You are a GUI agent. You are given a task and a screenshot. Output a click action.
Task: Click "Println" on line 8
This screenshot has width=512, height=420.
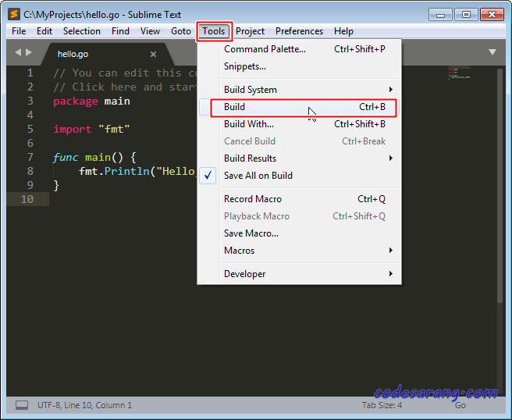click(x=126, y=171)
